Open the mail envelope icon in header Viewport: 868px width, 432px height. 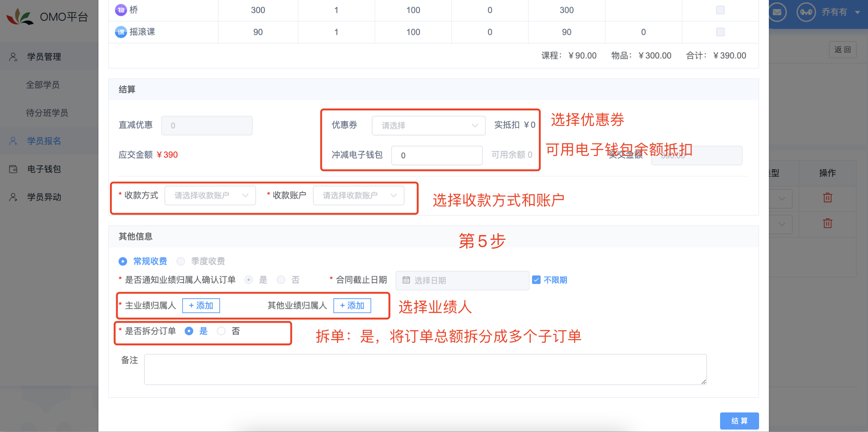777,12
